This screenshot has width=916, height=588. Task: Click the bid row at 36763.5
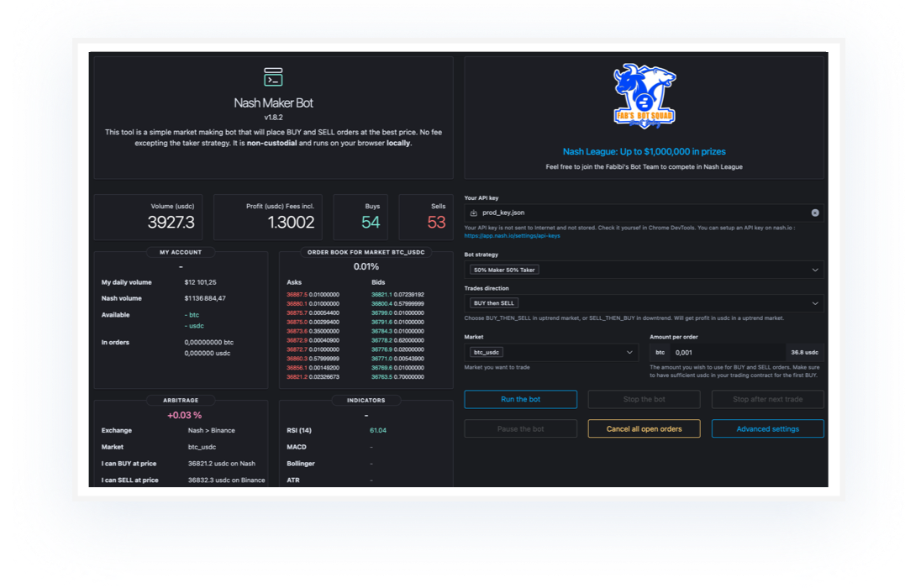[x=397, y=377]
